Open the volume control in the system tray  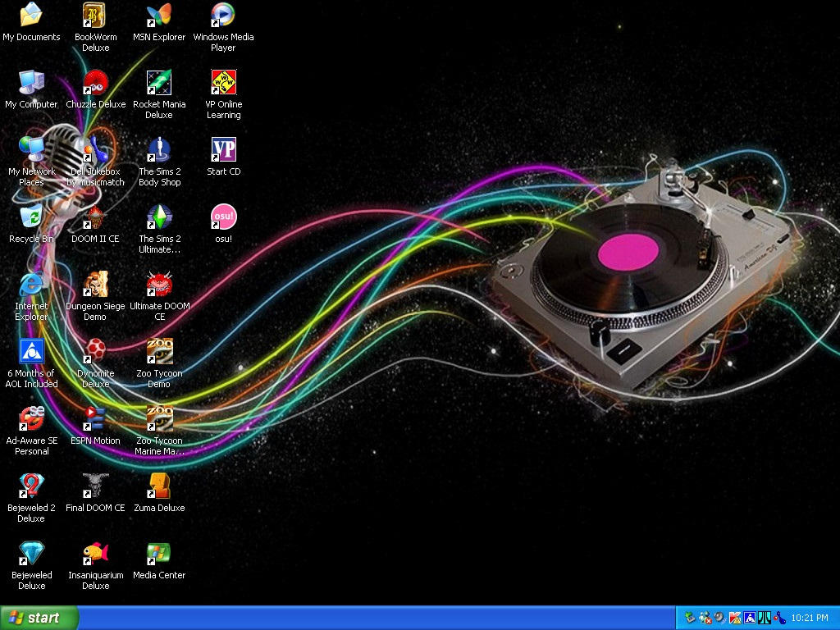[x=719, y=617]
